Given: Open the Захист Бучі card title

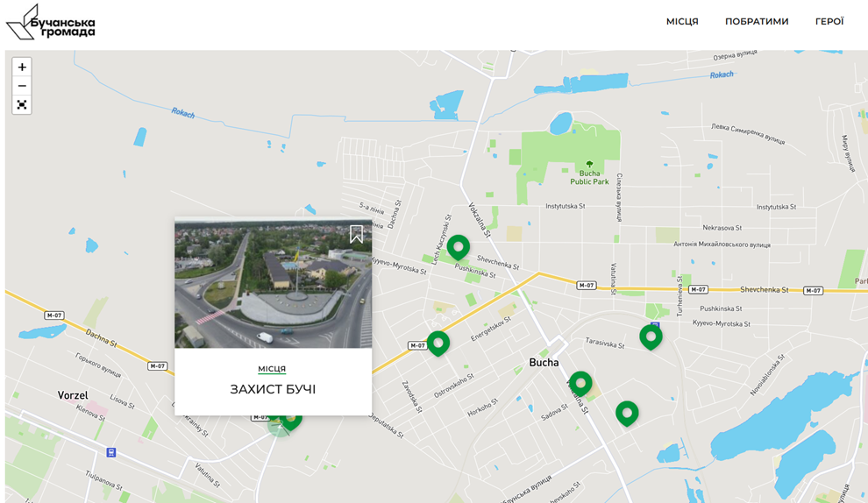Looking at the screenshot, I should point(273,389).
